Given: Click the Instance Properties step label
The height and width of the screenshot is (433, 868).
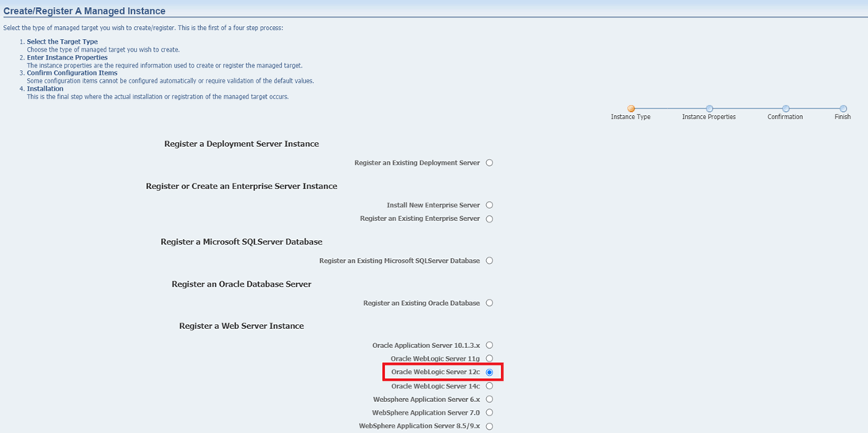Looking at the screenshot, I should tap(709, 118).
